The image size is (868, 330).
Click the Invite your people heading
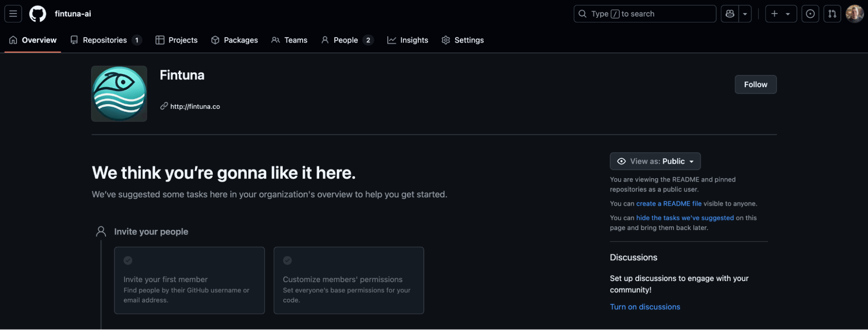click(x=151, y=232)
